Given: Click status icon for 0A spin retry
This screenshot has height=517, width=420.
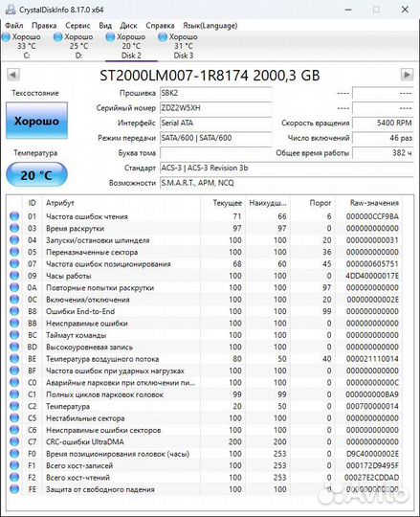Looking at the screenshot, I should tap(14, 287).
